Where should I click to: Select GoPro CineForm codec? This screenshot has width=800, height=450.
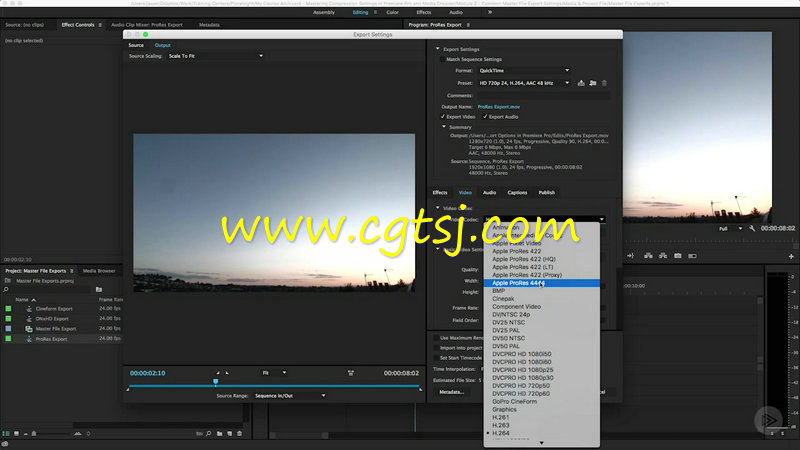pyautogui.click(x=541, y=402)
